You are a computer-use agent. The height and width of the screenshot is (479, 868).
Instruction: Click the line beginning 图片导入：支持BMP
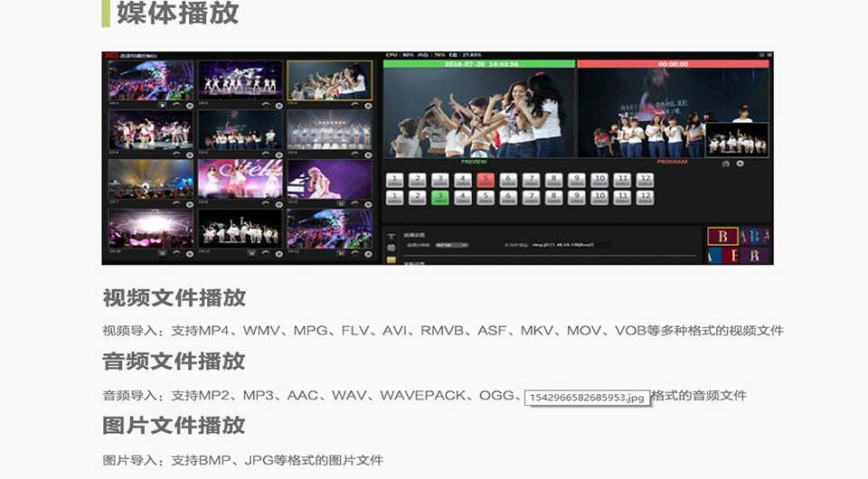click(x=243, y=460)
